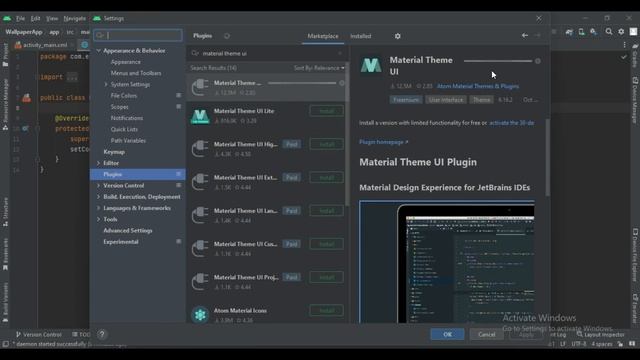Expand the Editor settings node
The height and width of the screenshot is (360, 640).
click(x=98, y=163)
